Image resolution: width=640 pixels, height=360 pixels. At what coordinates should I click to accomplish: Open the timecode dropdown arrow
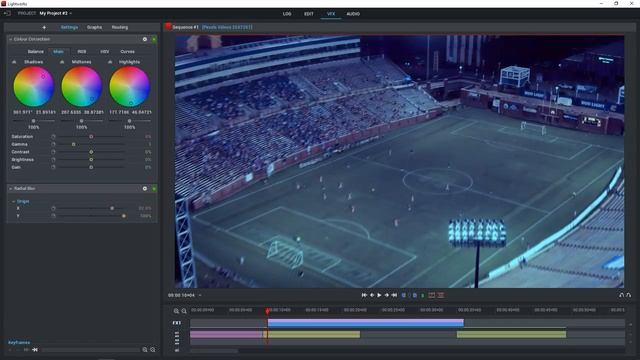[x=200, y=295]
